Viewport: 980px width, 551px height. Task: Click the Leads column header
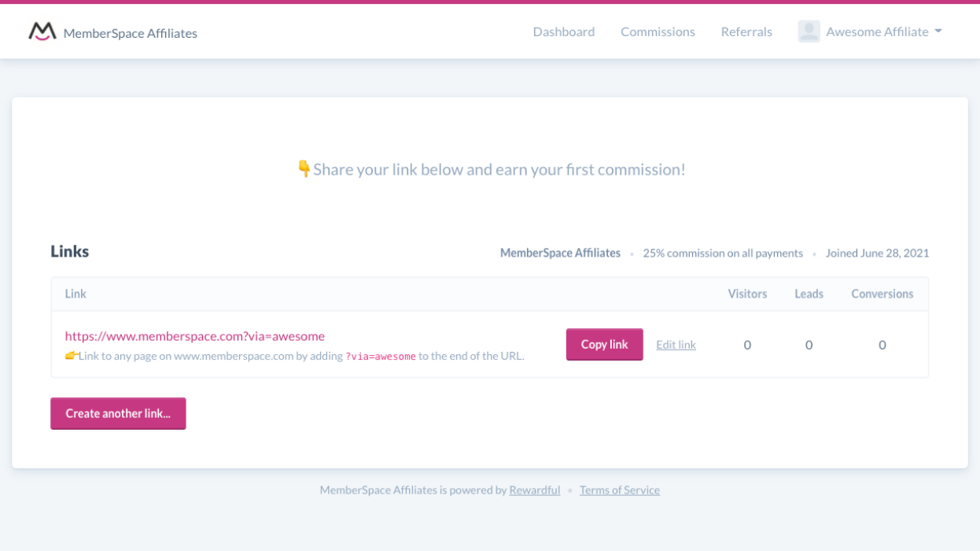(809, 294)
